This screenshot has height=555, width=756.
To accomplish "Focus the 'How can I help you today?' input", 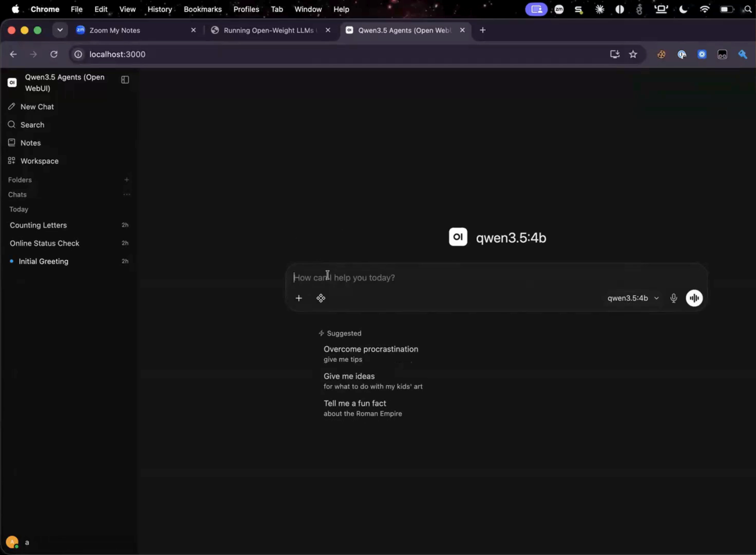I will pyautogui.click(x=496, y=278).
